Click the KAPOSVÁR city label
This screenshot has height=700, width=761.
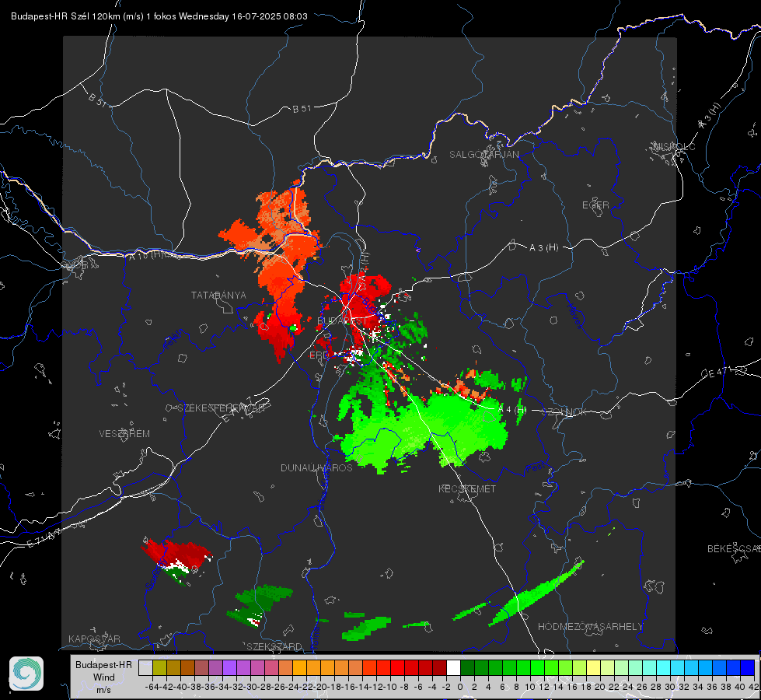click(94, 639)
